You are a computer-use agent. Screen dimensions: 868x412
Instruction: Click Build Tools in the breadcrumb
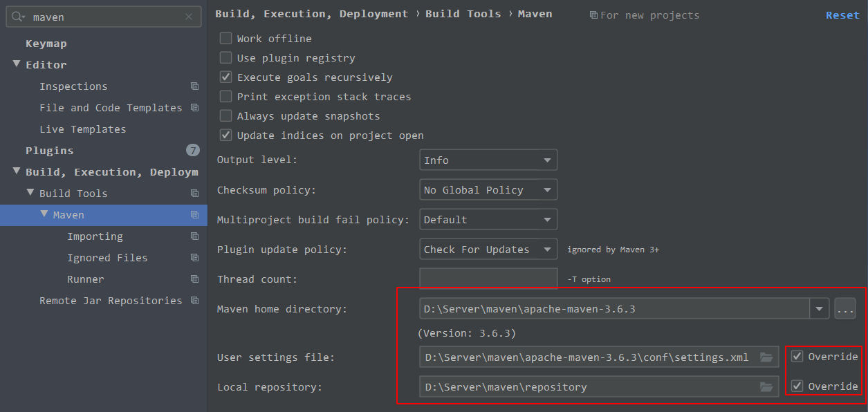coord(463,14)
